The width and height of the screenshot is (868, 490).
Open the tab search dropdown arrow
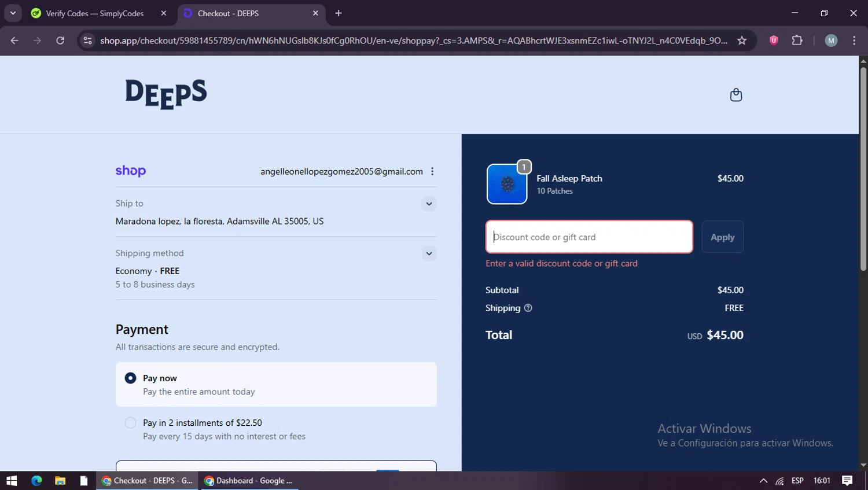pos(13,13)
